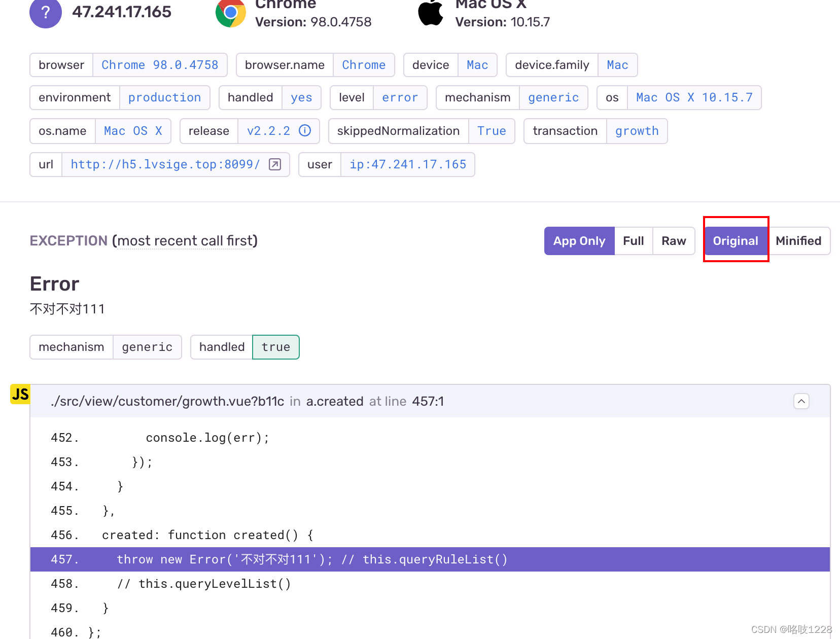840x639 pixels.
Task: Click the error message 不对不对111
Action: 67,309
